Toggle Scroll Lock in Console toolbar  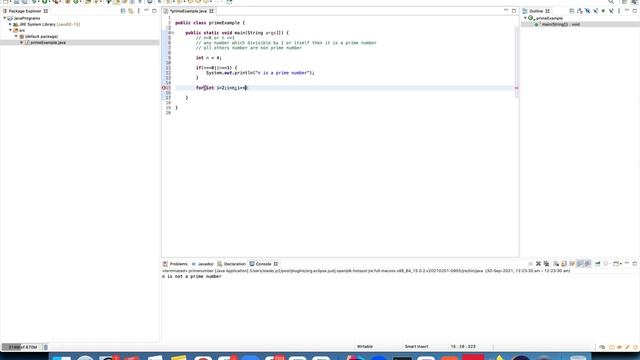point(564,264)
